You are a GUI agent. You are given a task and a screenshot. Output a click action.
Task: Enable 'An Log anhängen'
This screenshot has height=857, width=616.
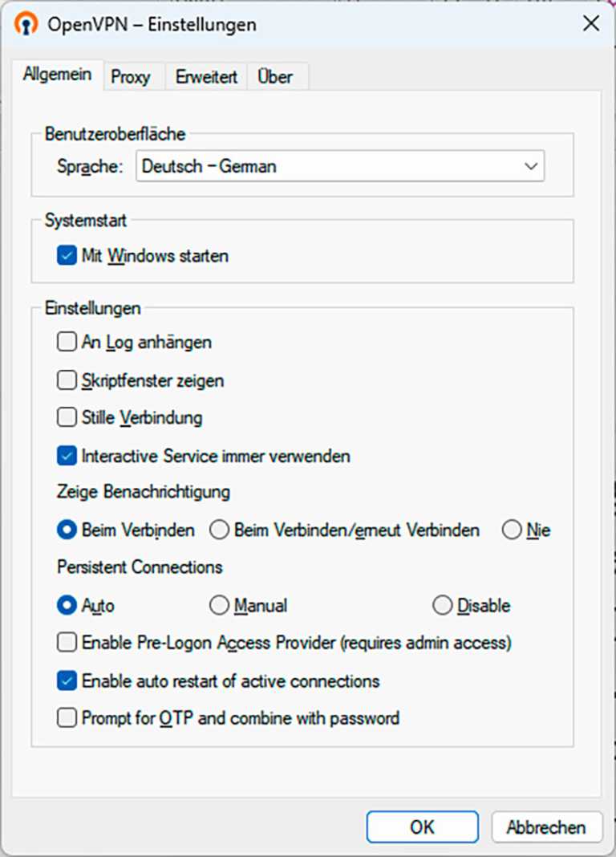[x=67, y=342]
